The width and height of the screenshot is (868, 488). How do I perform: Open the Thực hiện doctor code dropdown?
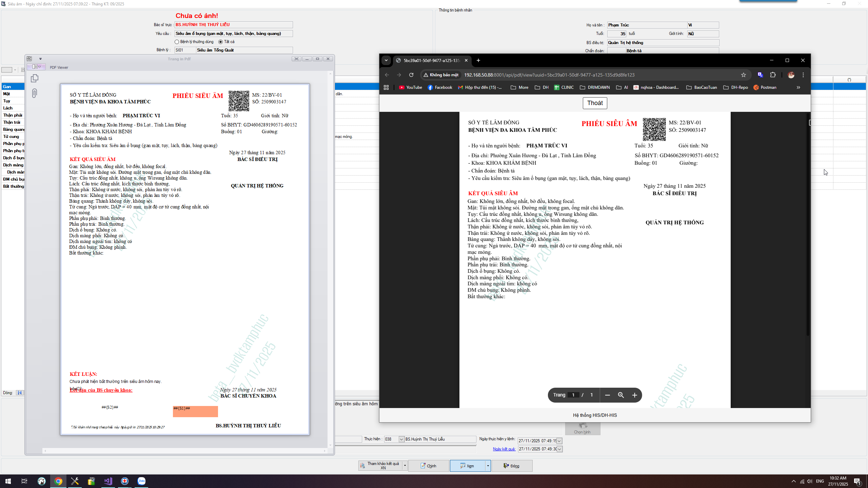(x=401, y=440)
